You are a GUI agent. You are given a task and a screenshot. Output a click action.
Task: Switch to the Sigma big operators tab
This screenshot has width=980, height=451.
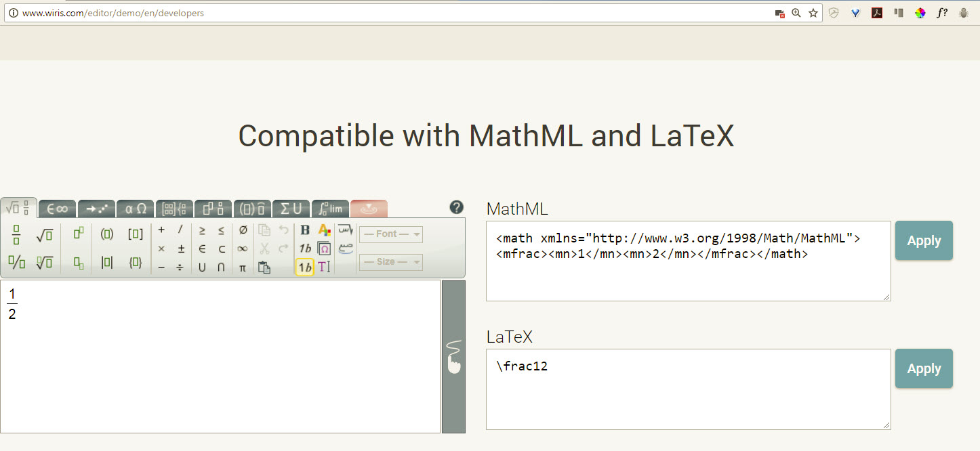[291, 209]
